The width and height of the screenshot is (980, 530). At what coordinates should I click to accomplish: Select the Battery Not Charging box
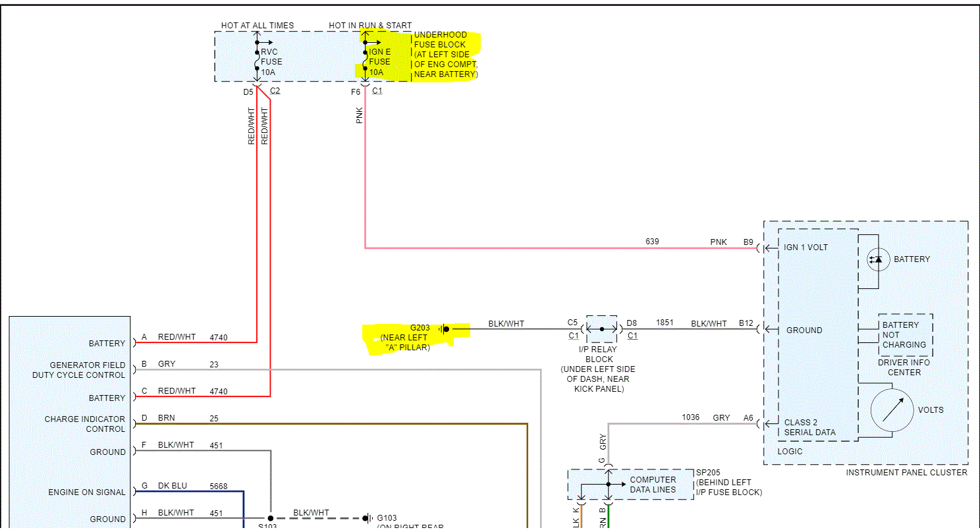coord(904,335)
